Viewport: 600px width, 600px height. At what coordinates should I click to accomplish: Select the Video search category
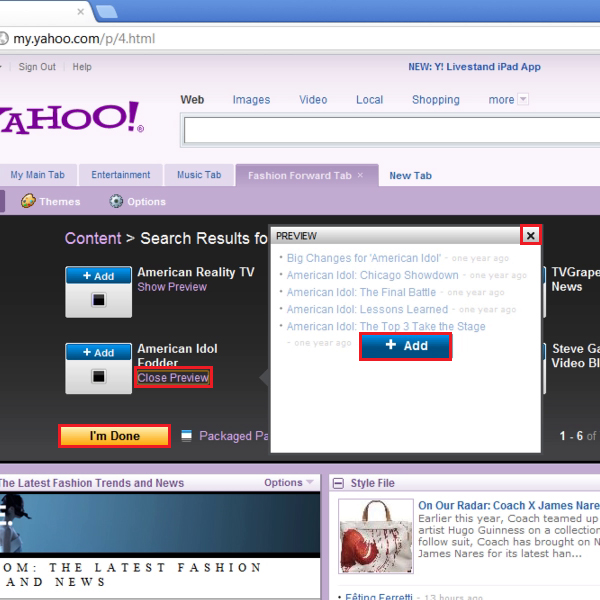[x=313, y=100]
